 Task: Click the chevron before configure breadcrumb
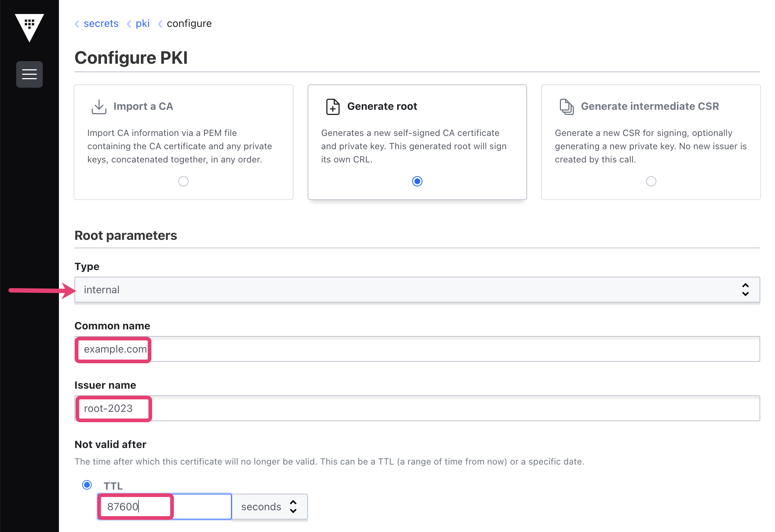pyautogui.click(x=160, y=24)
